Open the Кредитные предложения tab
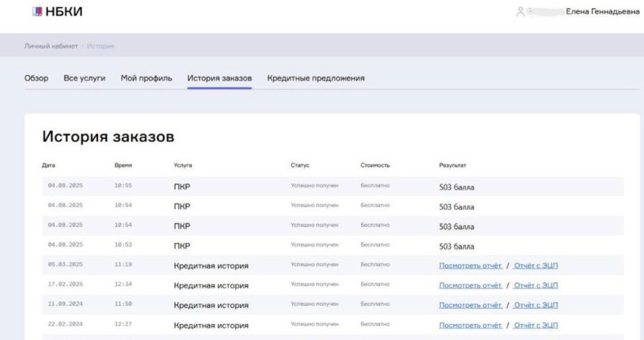 (316, 78)
